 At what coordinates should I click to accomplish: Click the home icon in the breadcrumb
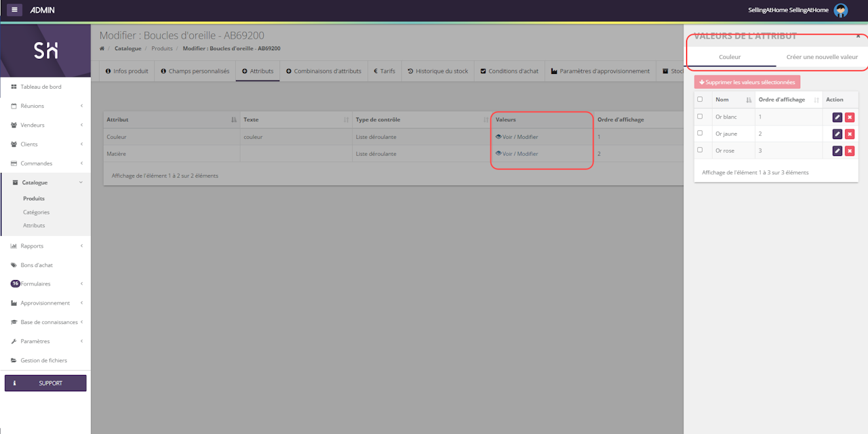point(102,49)
